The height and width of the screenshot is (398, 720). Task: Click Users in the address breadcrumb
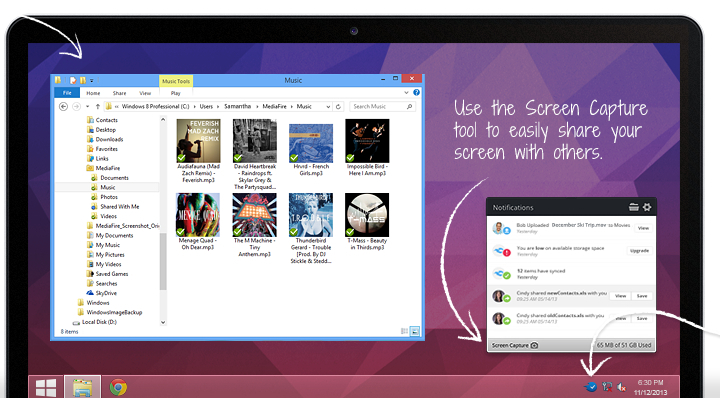pyautogui.click(x=206, y=107)
